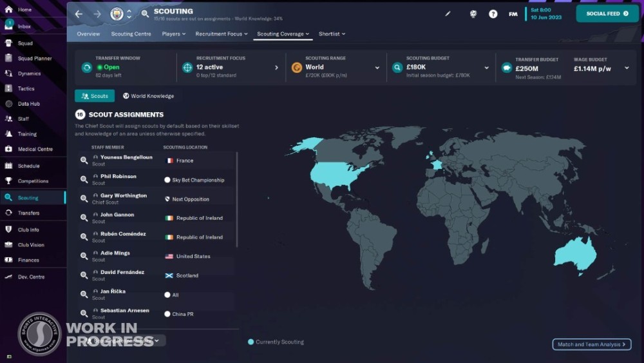644x363 pixels.
Task: Switch to the World Knowledge view
Action: pos(148,96)
